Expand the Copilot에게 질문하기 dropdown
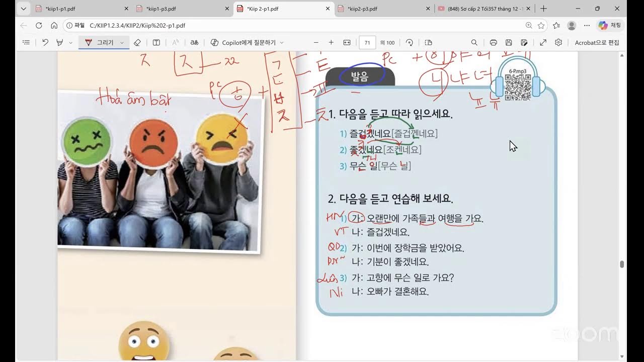The height and width of the screenshot is (362, 644). pyautogui.click(x=282, y=43)
